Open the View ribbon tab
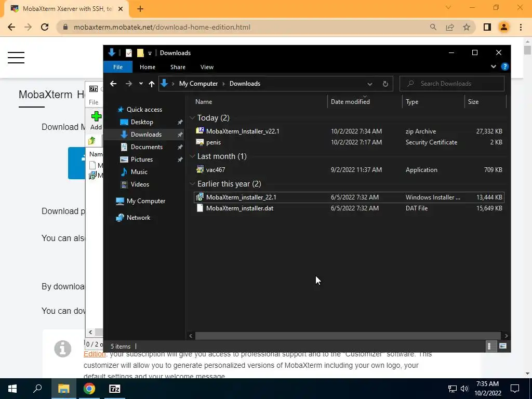This screenshot has height=399, width=532. (207, 67)
